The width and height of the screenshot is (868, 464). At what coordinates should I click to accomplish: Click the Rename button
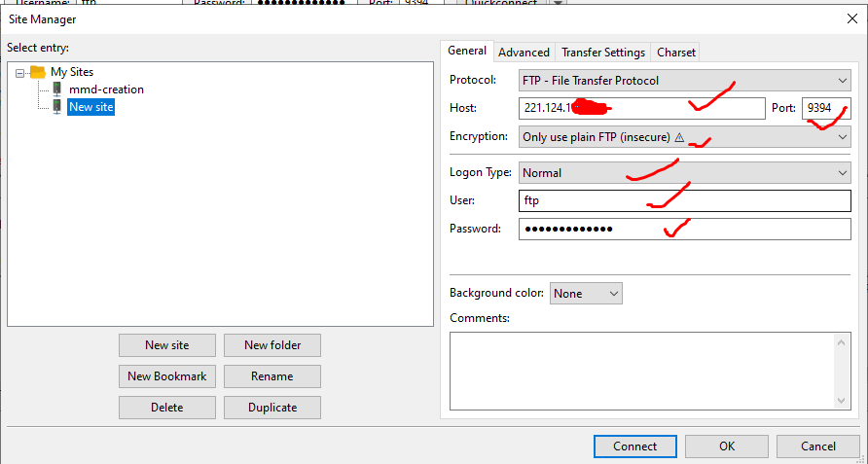272,375
